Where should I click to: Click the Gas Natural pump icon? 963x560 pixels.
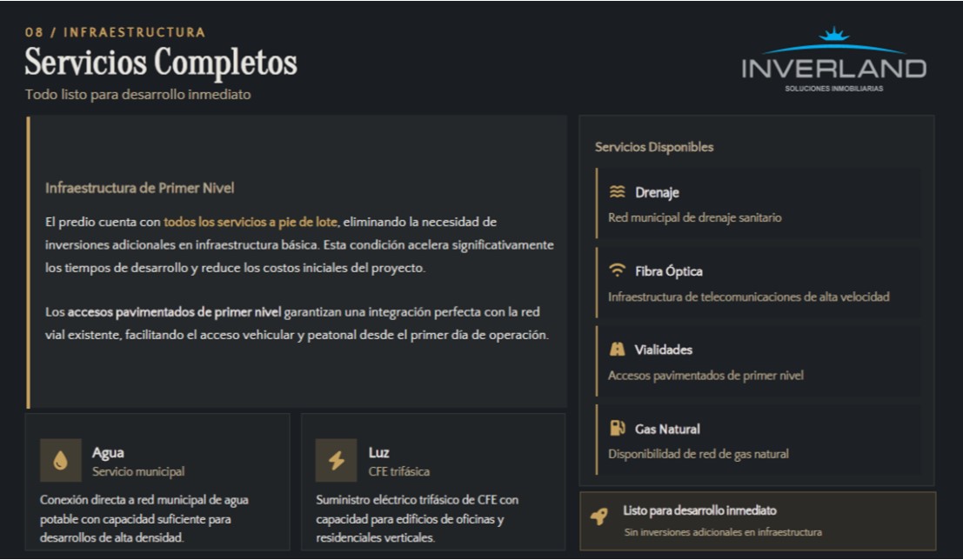[x=617, y=428]
